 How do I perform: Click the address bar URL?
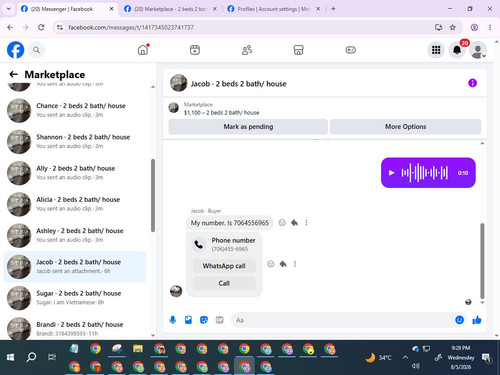click(x=131, y=27)
